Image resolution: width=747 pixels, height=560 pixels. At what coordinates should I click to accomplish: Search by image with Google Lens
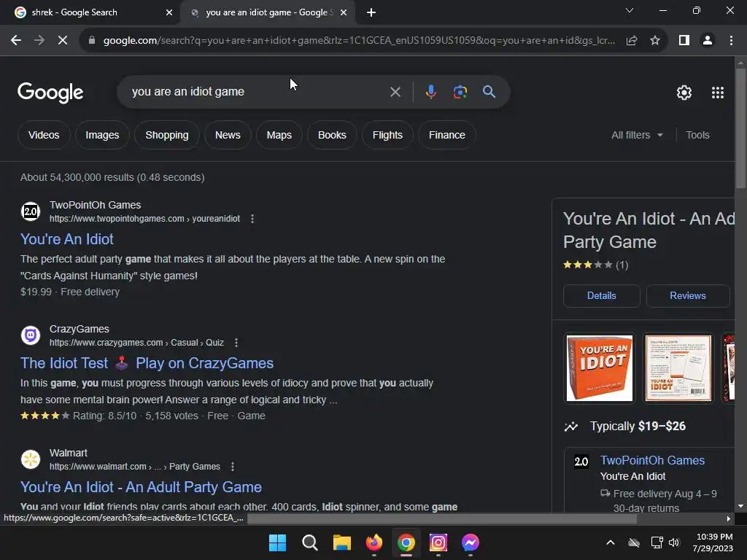(460, 91)
